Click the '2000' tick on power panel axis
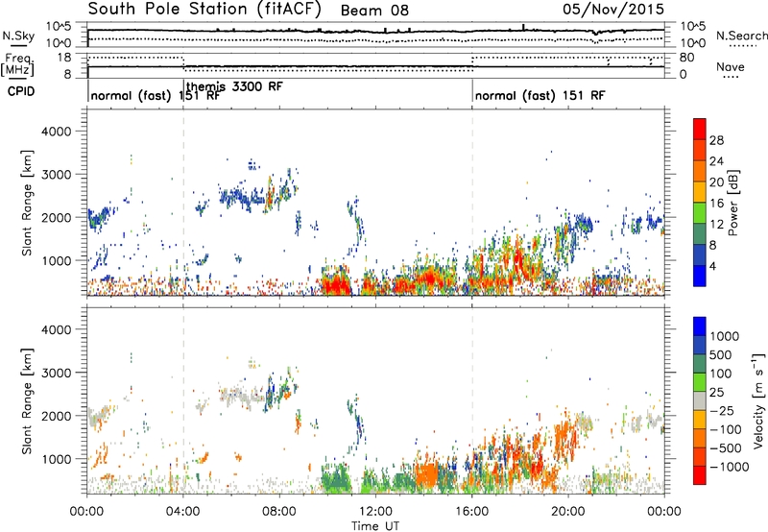 click(57, 217)
